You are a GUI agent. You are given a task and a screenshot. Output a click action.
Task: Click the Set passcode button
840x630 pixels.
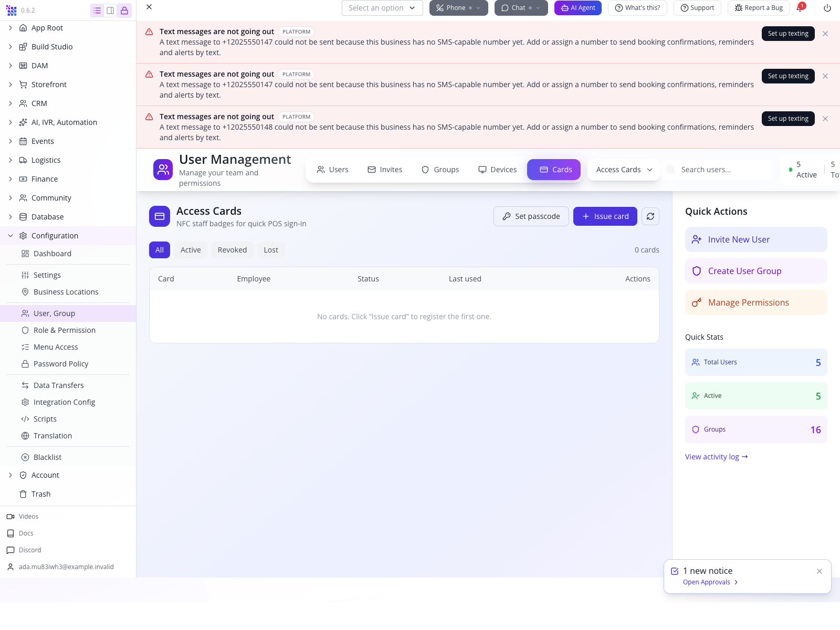click(531, 216)
